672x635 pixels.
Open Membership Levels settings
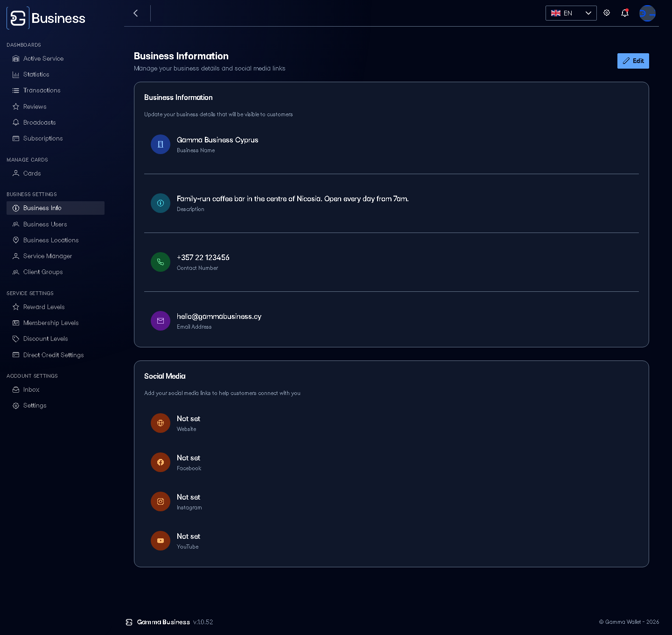click(56, 323)
